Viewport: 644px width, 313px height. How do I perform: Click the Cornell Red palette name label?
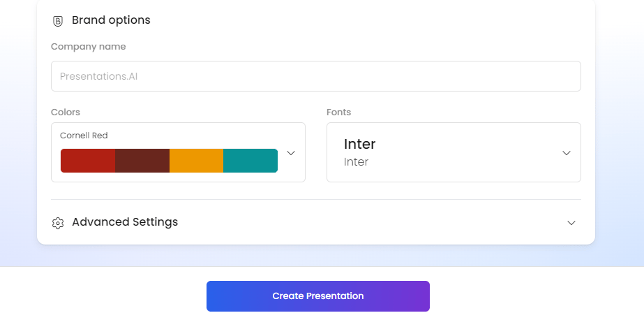tap(84, 136)
